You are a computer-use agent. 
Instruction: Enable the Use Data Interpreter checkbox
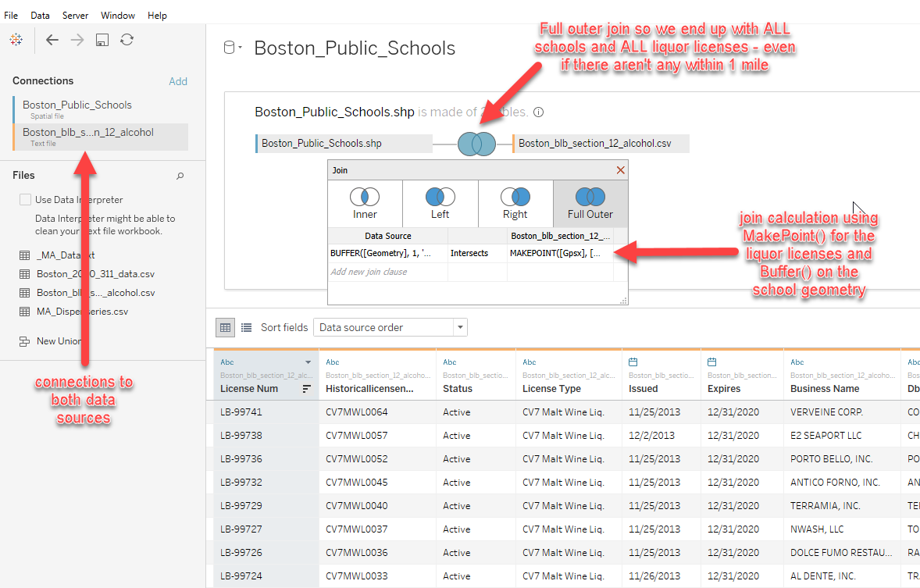25,199
